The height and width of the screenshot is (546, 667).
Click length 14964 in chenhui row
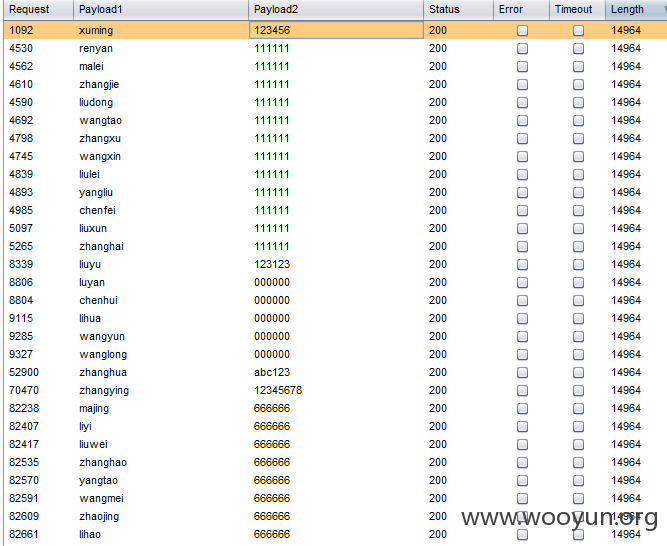point(626,300)
